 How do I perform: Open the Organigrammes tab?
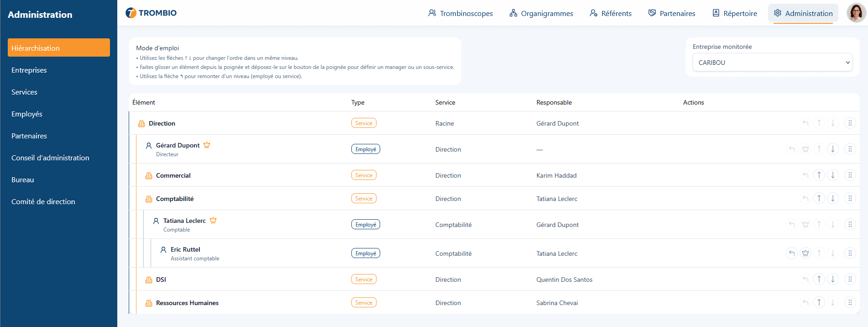point(541,13)
